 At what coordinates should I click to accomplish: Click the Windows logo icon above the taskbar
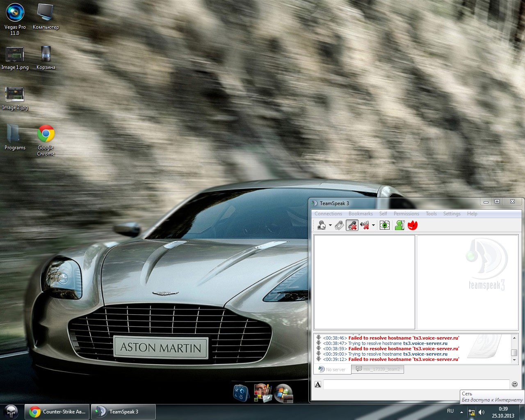point(283,393)
